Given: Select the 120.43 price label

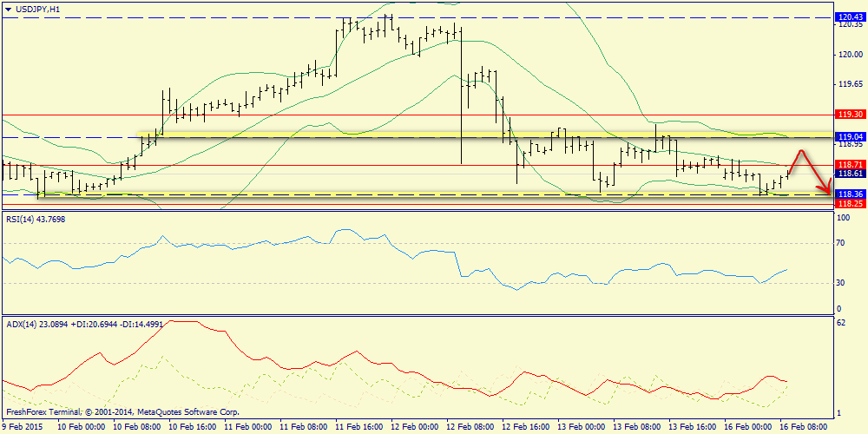Looking at the screenshot, I should 851,17.
